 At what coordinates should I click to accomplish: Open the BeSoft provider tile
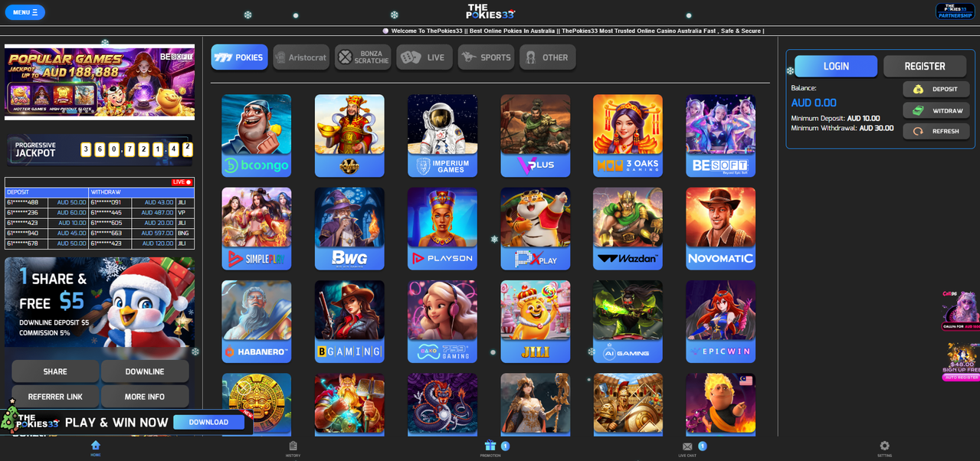[720, 136]
